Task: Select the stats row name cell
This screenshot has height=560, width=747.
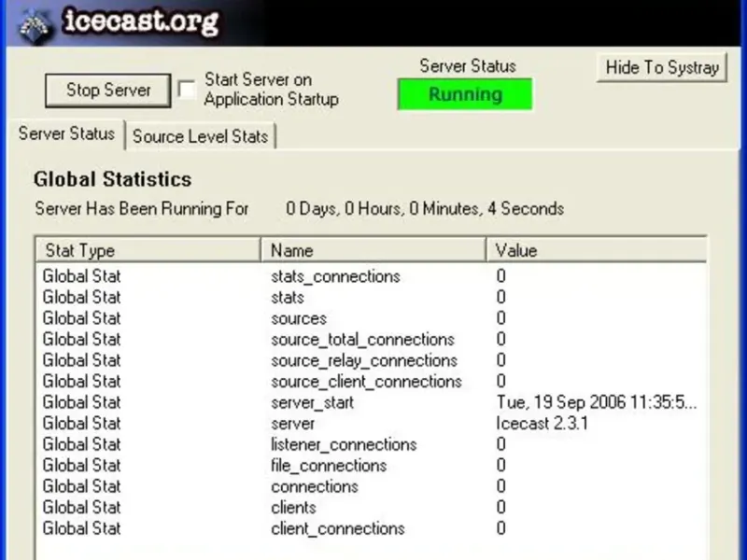Action: pyautogui.click(x=288, y=298)
